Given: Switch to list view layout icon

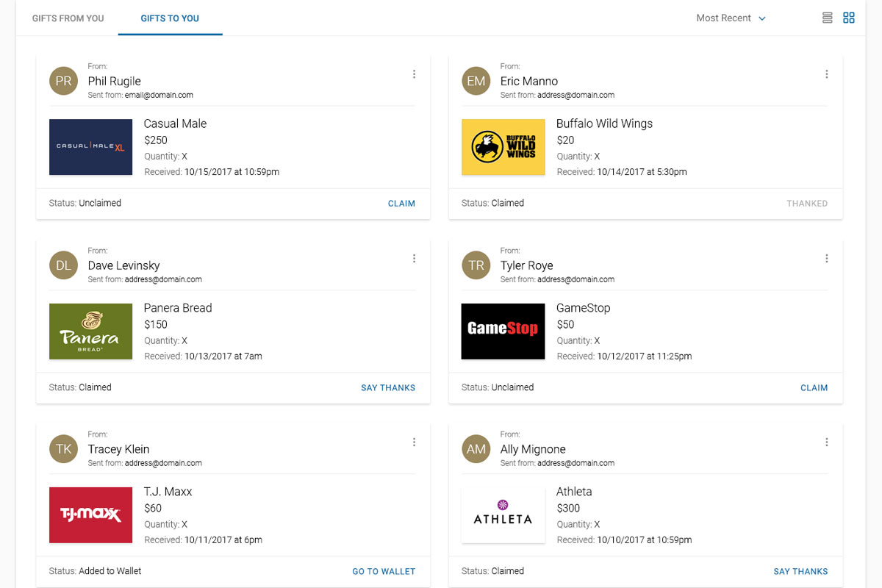Looking at the screenshot, I should pyautogui.click(x=827, y=18).
